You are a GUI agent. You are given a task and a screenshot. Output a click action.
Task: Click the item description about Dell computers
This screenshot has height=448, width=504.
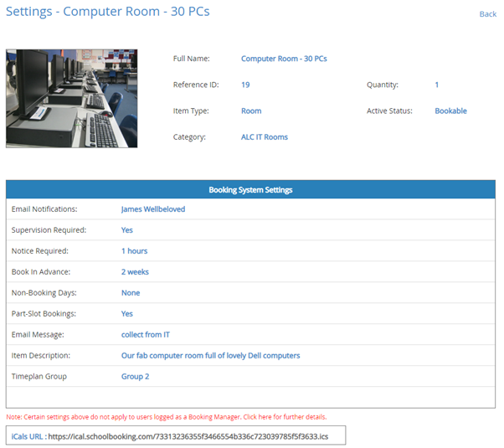210,355
